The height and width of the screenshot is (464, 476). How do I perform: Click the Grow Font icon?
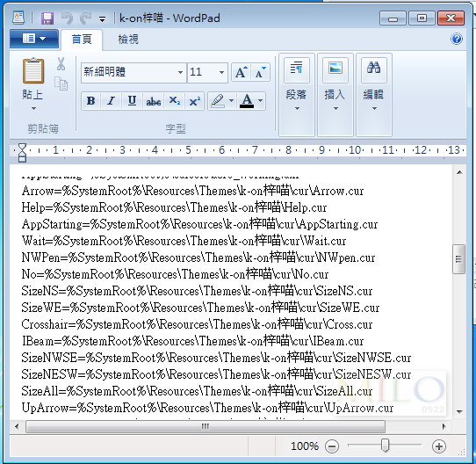point(242,72)
